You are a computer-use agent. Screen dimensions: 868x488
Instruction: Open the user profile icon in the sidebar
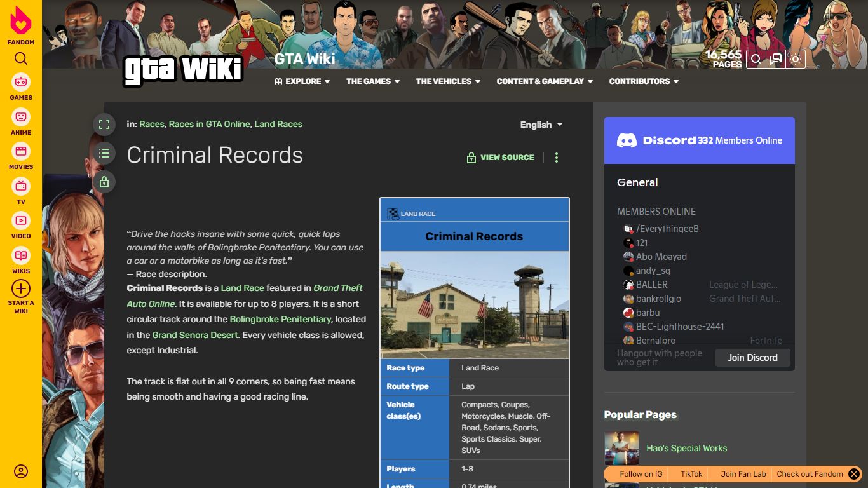click(21, 471)
